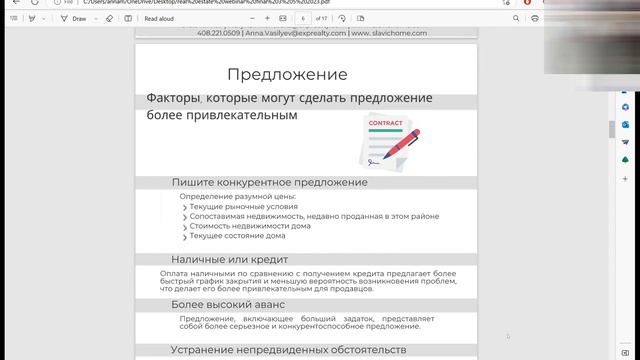Viewport: 640px width, 360px height.
Task: Click the line Определение разумной цены
Action: pos(238,196)
